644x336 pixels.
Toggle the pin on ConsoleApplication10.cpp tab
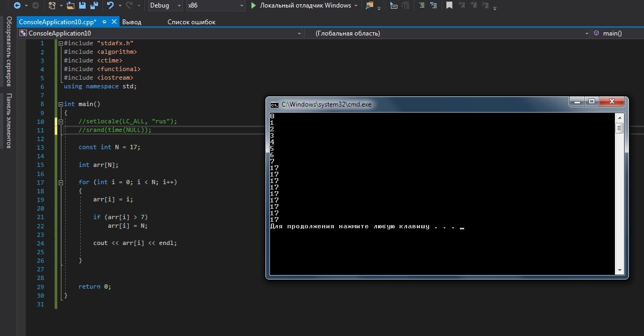tap(104, 22)
